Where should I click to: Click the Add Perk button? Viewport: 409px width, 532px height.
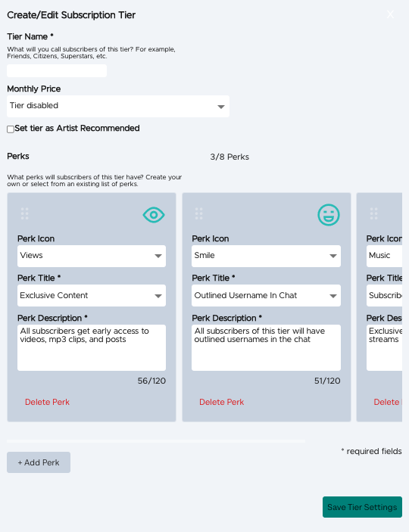pos(39,462)
